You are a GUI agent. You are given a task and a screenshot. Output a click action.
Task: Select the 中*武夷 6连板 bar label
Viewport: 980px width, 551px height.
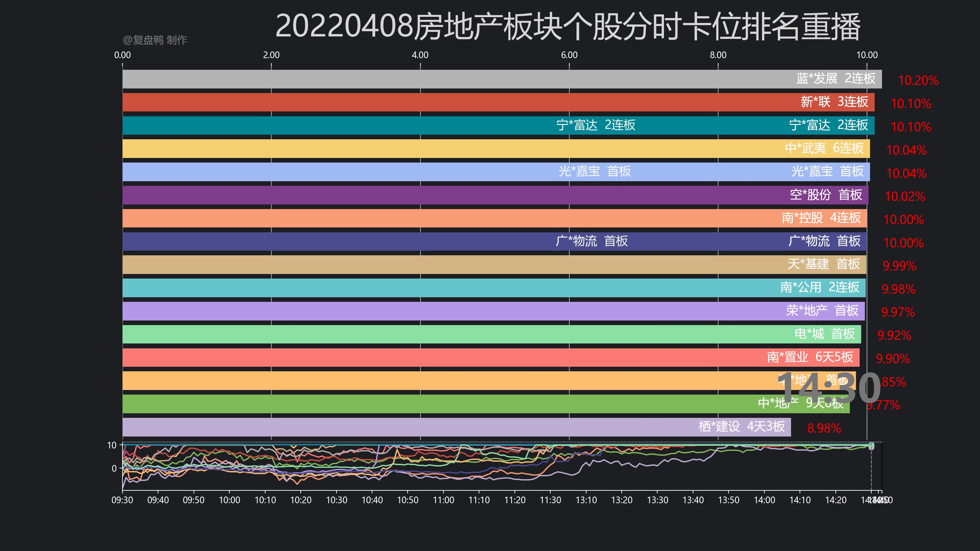(824, 148)
